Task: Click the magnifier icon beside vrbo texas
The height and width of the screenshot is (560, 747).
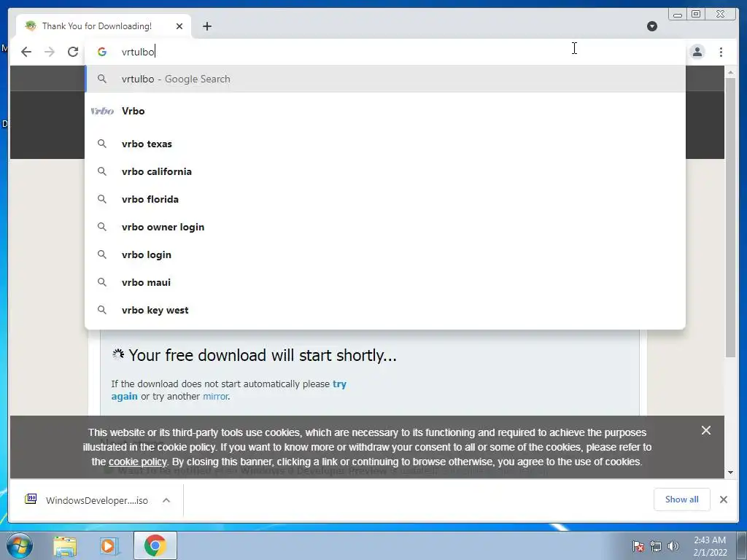Action: (x=102, y=144)
